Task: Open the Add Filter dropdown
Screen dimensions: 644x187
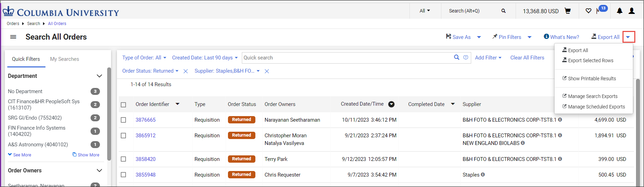Action: point(488,58)
